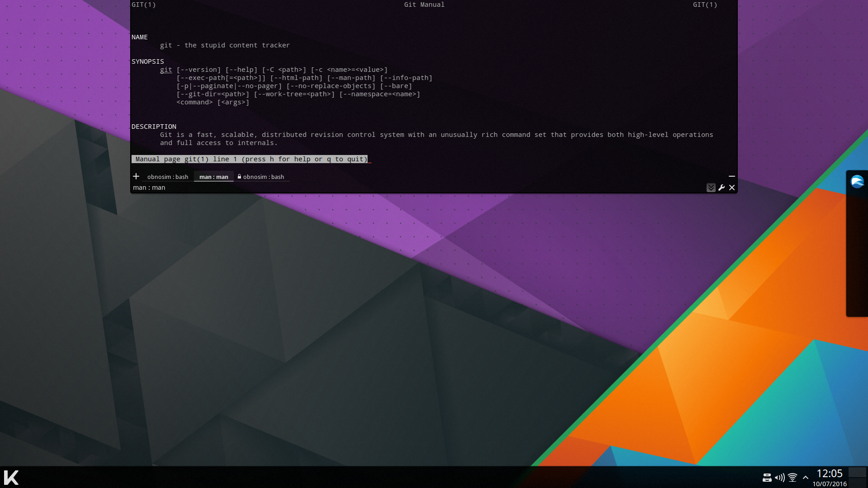Click the man page status line prompt
This screenshot has height=488, width=868.
click(x=250, y=159)
